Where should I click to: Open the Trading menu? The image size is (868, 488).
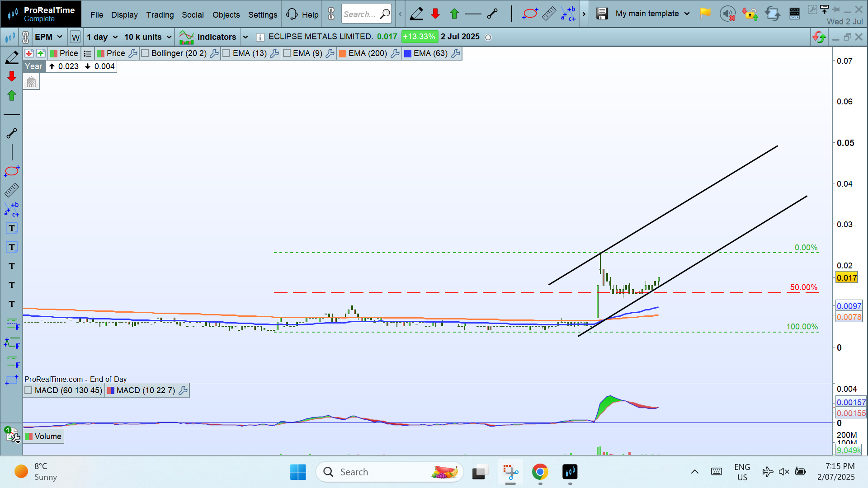[x=160, y=14]
